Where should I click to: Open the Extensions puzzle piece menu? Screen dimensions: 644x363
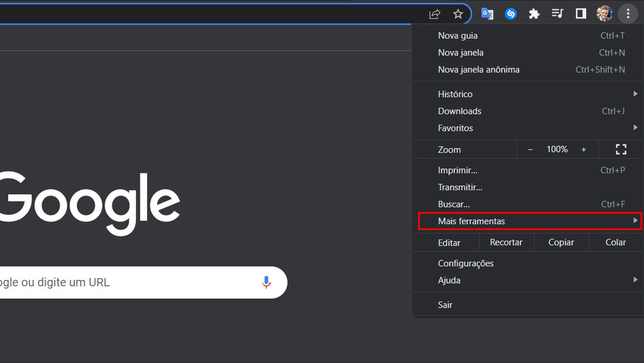click(534, 14)
